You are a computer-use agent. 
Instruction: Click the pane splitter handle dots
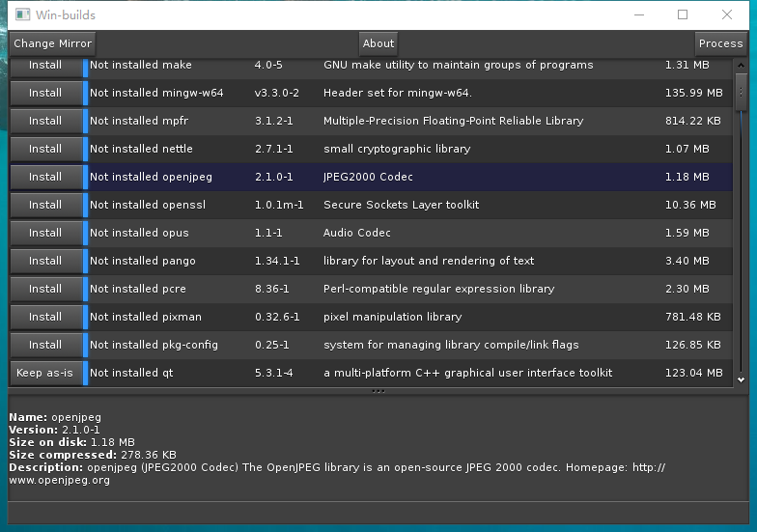(378, 391)
